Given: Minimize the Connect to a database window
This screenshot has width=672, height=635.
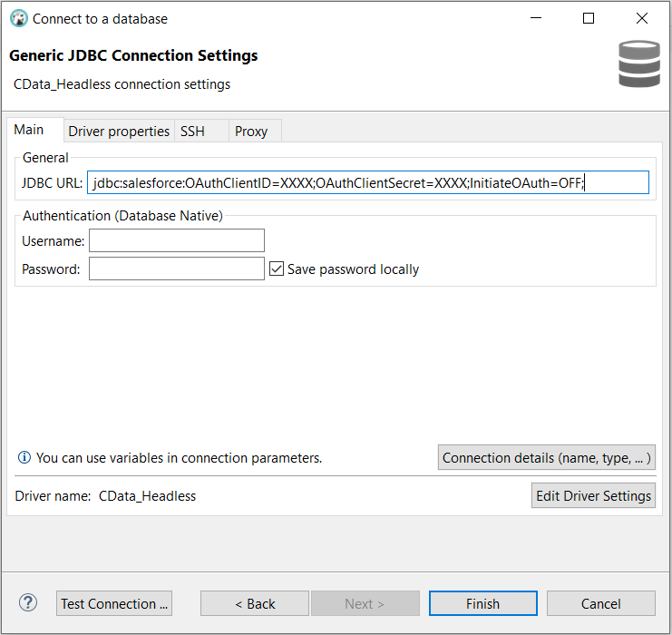Looking at the screenshot, I should (536, 18).
